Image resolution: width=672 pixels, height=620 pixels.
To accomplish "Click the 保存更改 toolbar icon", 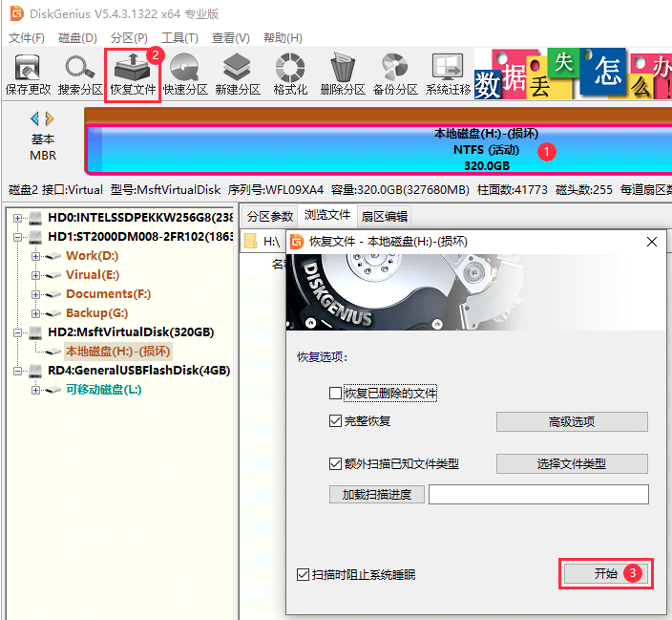I will [x=28, y=75].
